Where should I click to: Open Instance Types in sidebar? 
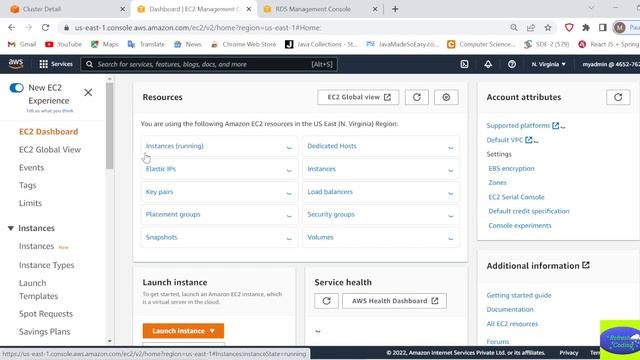pyautogui.click(x=47, y=265)
